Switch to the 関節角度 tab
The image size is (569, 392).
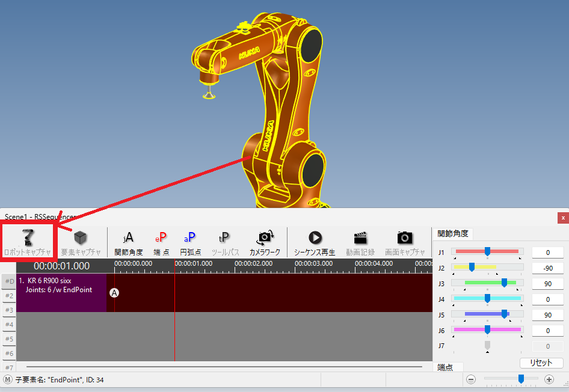pos(452,233)
